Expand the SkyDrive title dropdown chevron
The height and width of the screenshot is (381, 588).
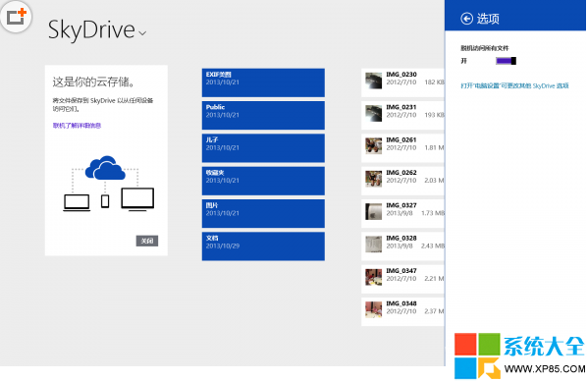[x=142, y=33]
